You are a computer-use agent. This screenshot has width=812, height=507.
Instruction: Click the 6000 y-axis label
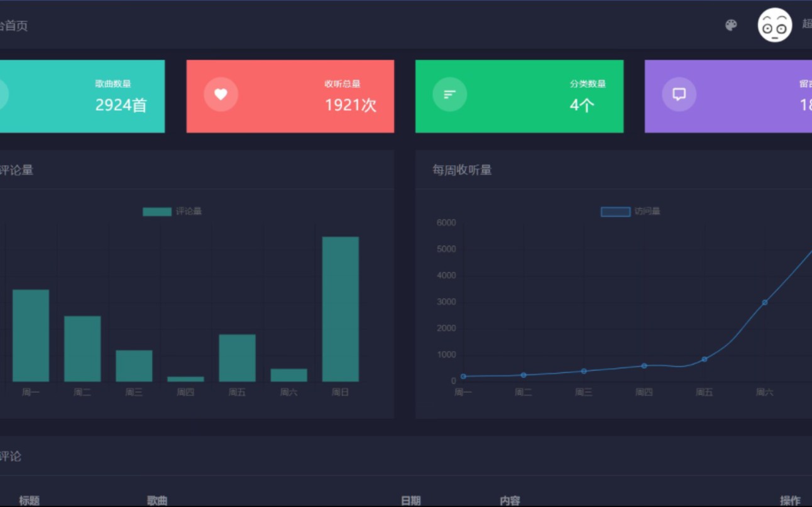[446, 223]
